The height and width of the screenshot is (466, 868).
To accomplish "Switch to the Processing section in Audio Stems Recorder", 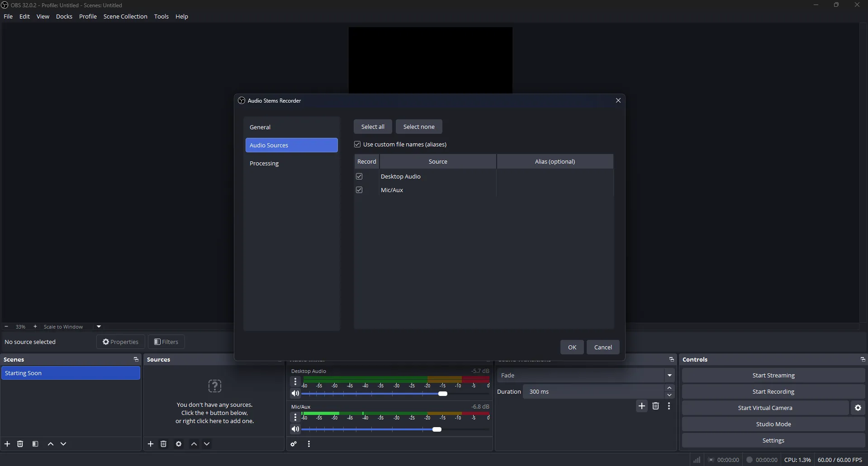I will [265, 163].
